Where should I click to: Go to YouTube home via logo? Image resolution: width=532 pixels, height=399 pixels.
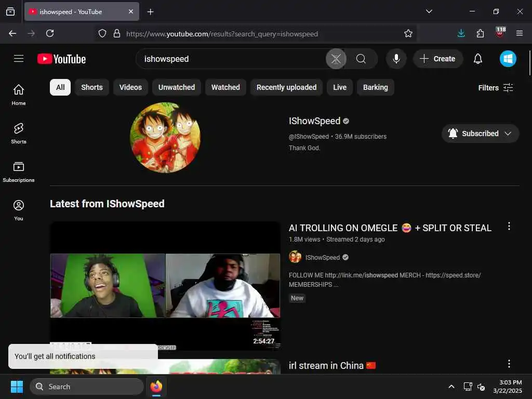click(x=61, y=59)
